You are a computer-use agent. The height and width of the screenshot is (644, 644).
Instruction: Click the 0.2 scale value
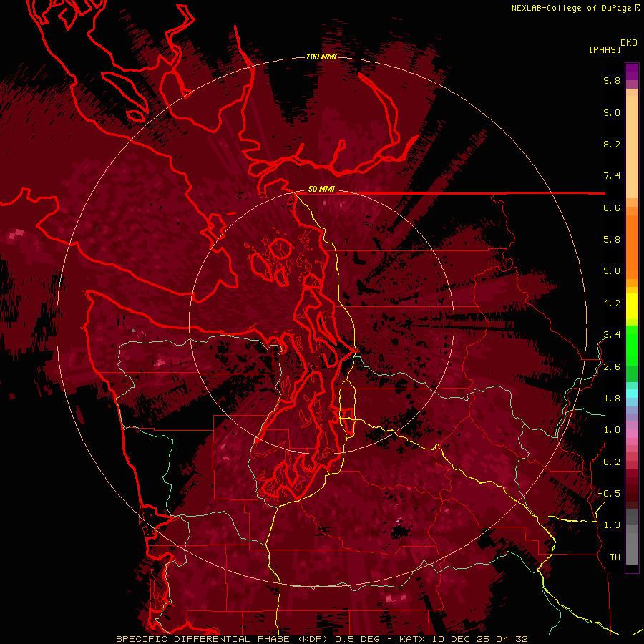(x=612, y=462)
